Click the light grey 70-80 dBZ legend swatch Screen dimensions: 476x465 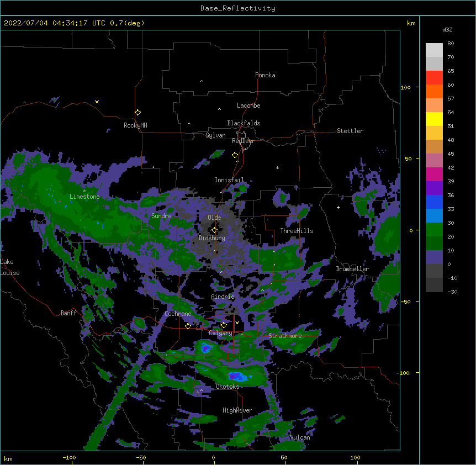[434, 50]
